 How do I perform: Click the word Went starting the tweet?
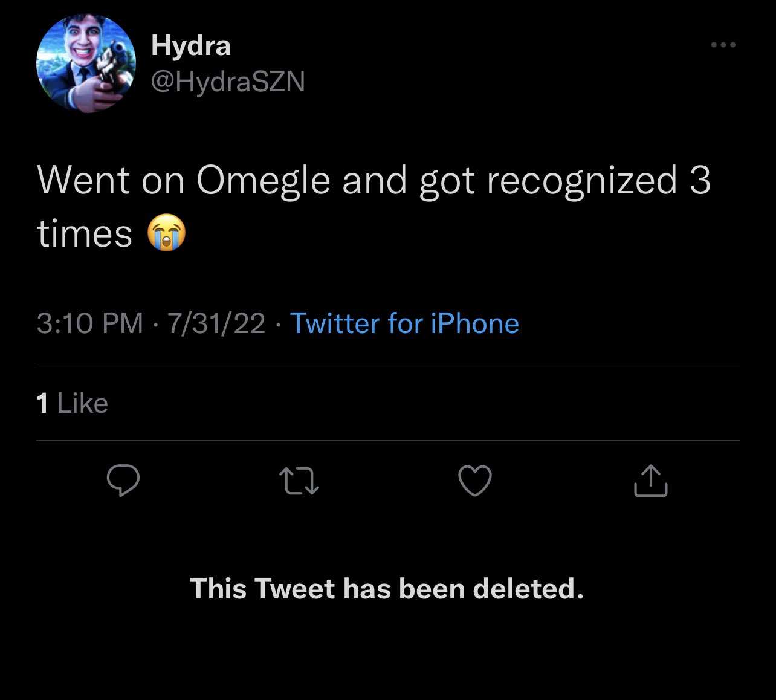click(x=83, y=181)
